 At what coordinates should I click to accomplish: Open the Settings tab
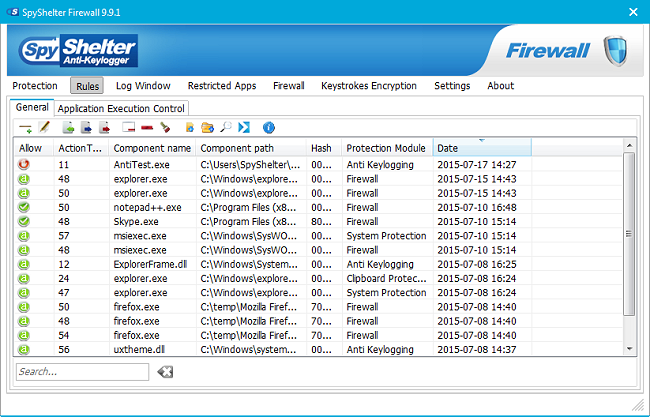452,86
